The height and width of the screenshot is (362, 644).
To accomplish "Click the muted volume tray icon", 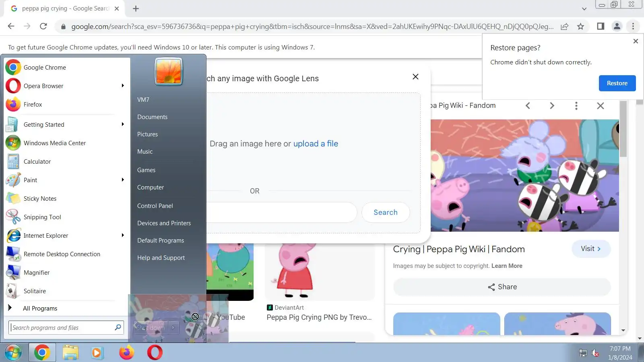I will click(x=595, y=353).
